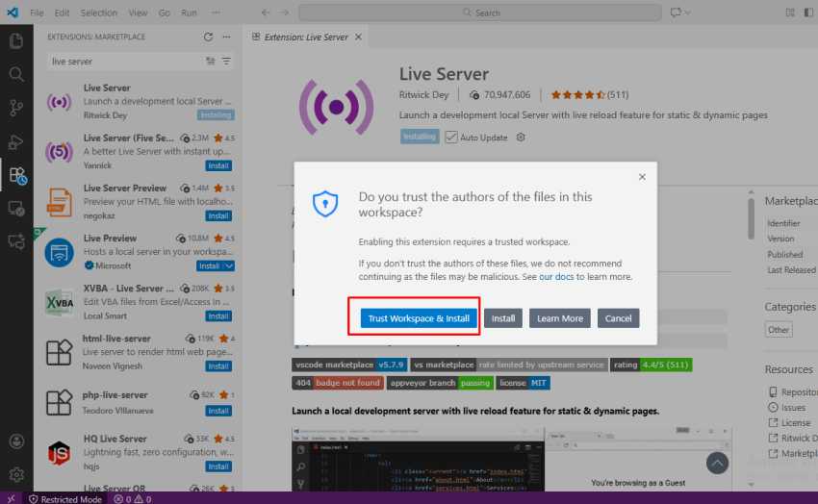Open the Go menu
Image resolution: width=818 pixels, height=504 pixels.
164,13
